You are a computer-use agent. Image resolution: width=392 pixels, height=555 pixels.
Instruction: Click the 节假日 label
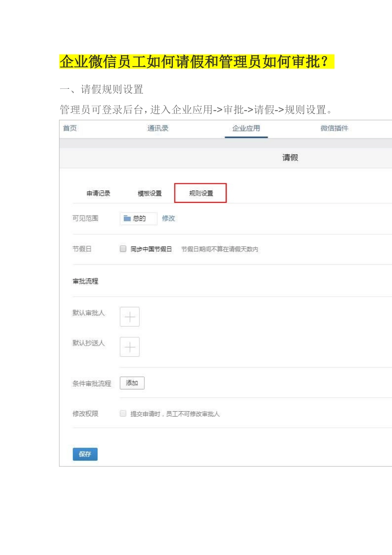[x=82, y=249]
